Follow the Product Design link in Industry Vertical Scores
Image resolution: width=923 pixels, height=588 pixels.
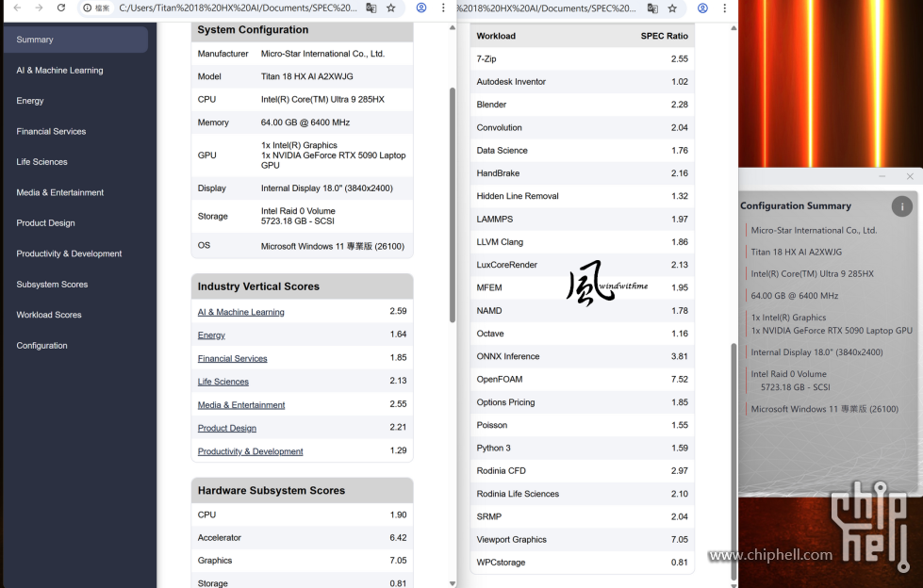(226, 428)
